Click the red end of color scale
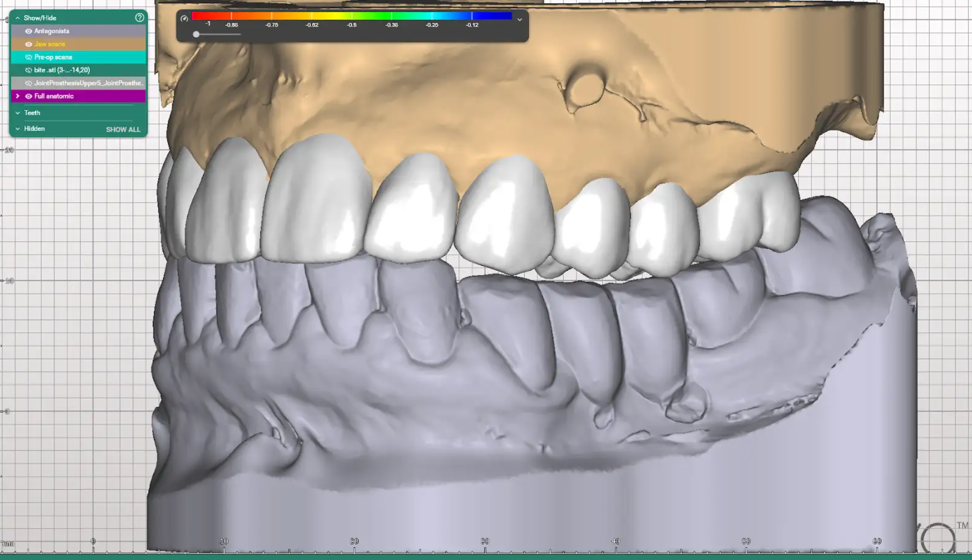 point(198,16)
